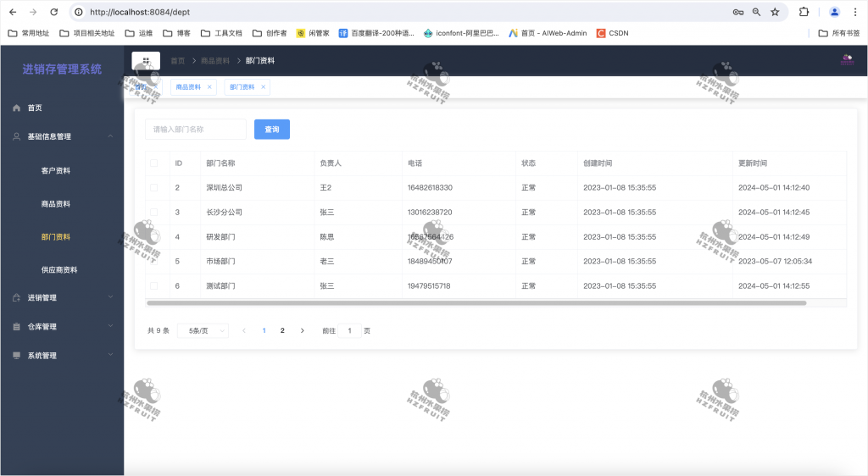
Task: Expand 系统管理 menu
Action: pos(62,356)
